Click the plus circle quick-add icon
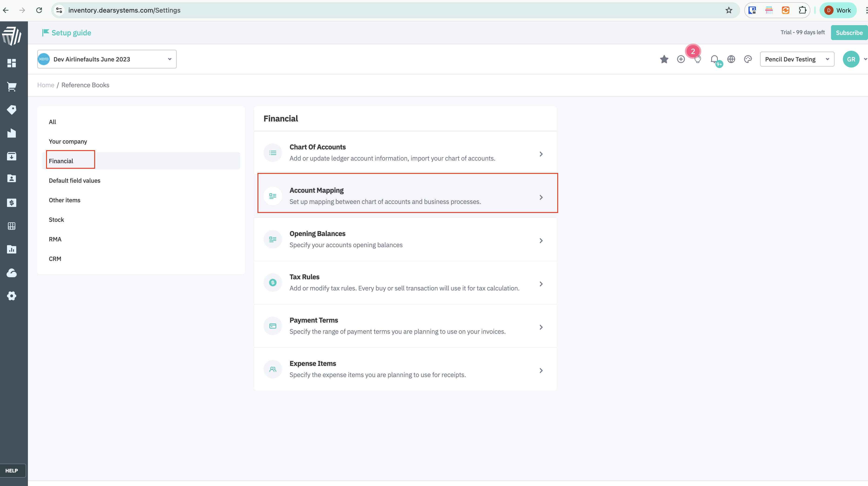 pos(681,59)
